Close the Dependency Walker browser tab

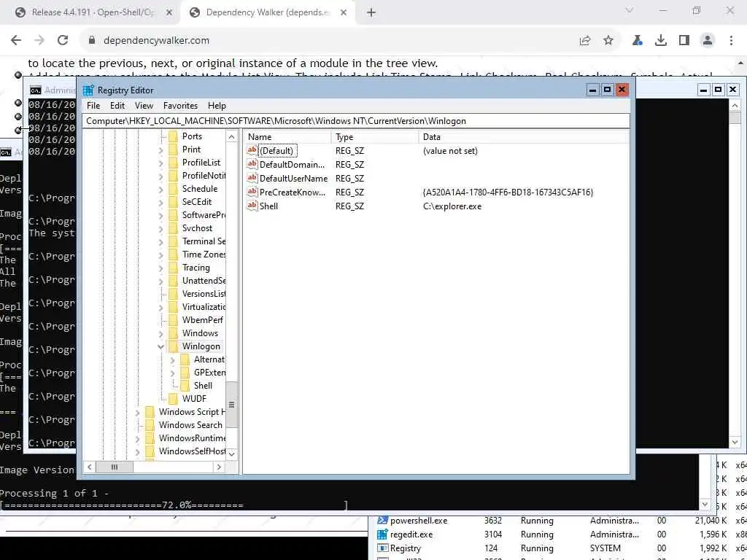(344, 13)
